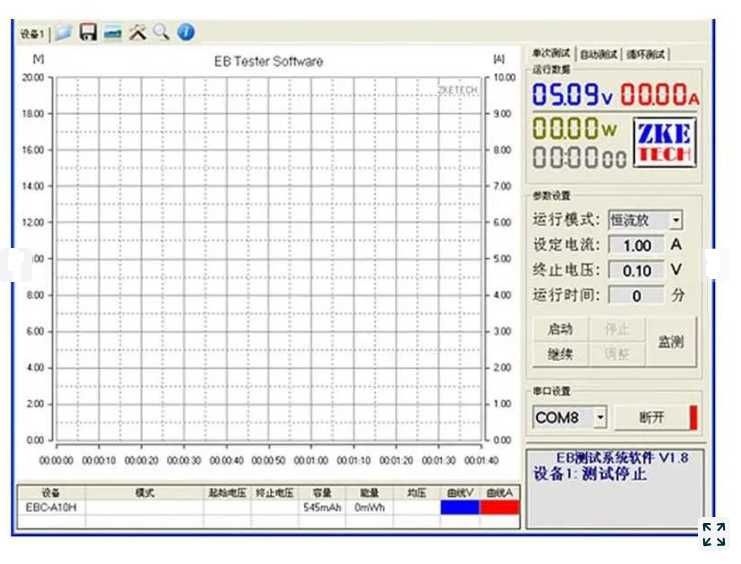This screenshot has width=741, height=564.
Task: Click the blue 曲线V curve color swatch
Action: click(x=460, y=507)
